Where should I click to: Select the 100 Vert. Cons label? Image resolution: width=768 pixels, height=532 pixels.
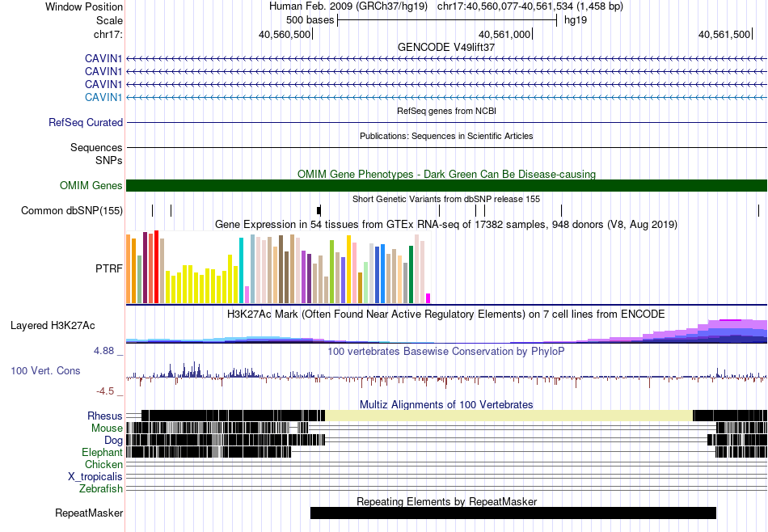pos(45,371)
